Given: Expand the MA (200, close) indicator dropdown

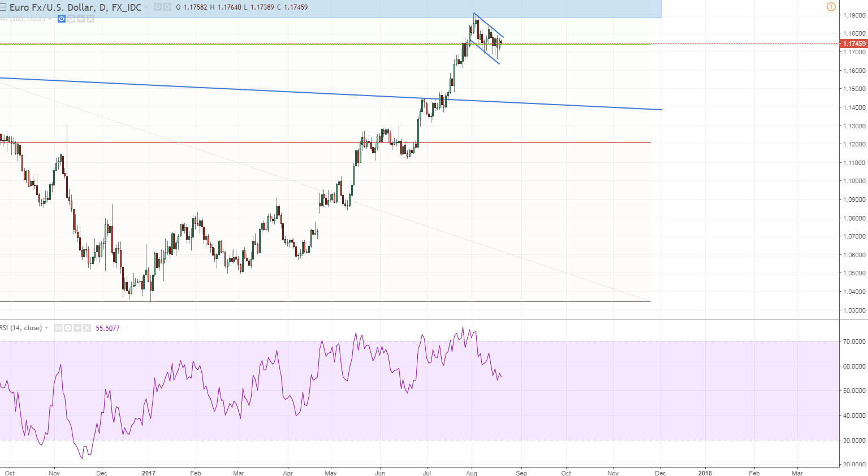Looking at the screenshot, I should point(50,19).
